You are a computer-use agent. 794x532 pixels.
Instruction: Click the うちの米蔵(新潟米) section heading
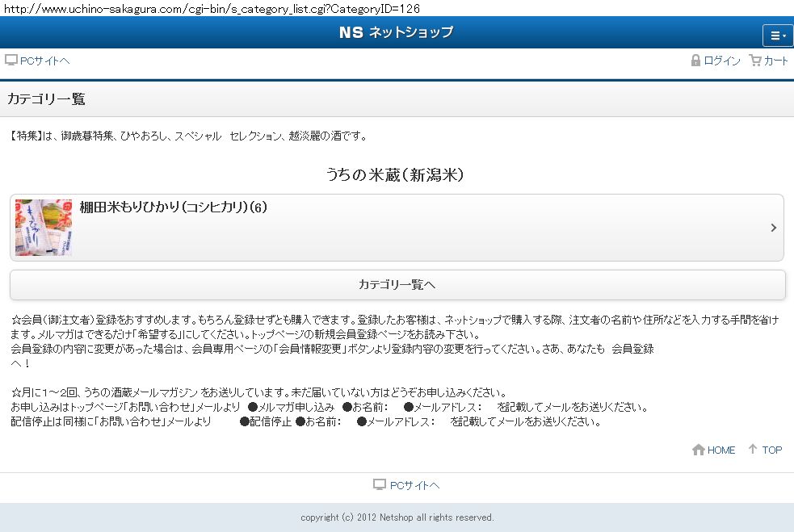click(x=395, y=175)
